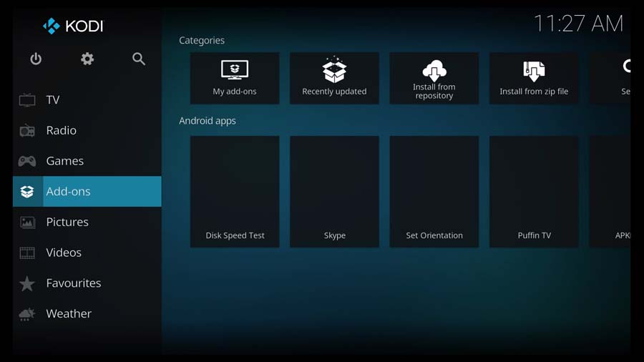
Task: Open the My add-ons category label
Action: coord(235,92)
